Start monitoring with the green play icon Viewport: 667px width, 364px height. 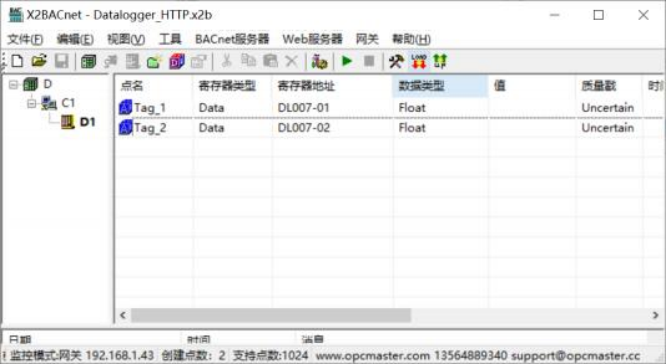[347, 61]
